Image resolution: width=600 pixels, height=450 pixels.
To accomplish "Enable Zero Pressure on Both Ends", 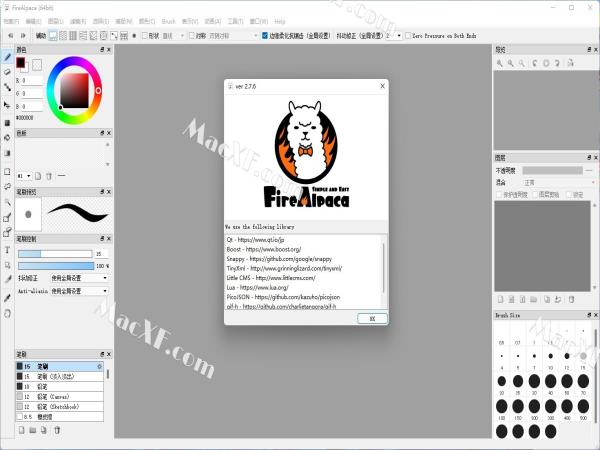I will click(408, 36).
